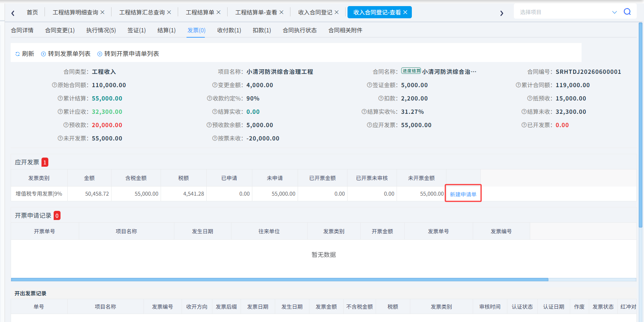This screenshot has height=322, width=644.
Task: Click the 累计结算 value 55,000.00
Action: [107, 99]
